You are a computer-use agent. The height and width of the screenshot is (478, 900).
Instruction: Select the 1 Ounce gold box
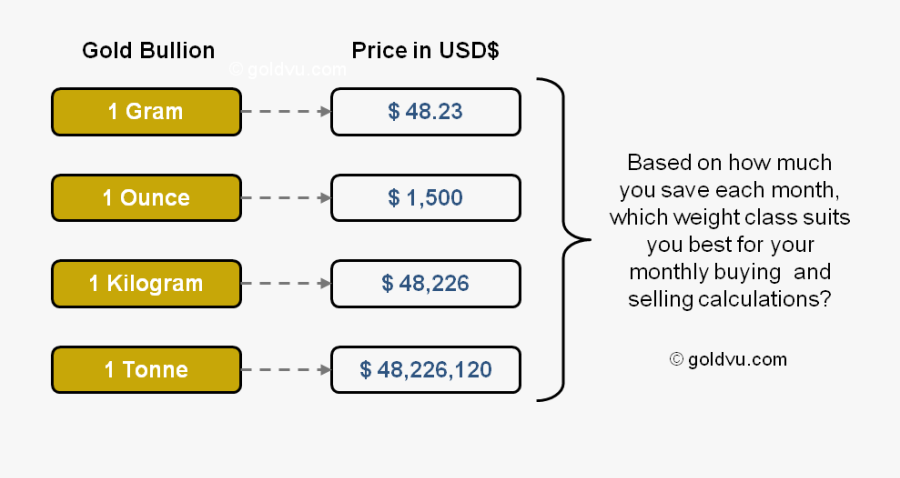coord(146,198)
